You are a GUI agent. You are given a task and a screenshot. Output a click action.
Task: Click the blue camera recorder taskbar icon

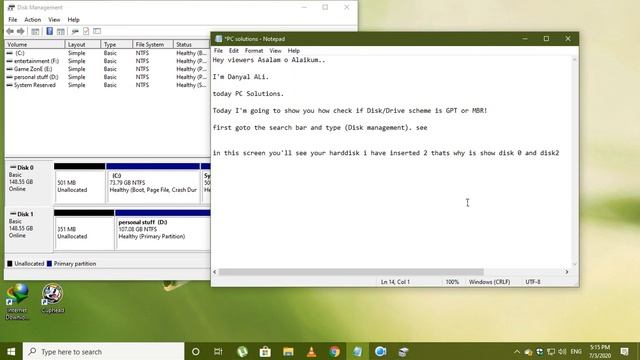tap(381, 351)
